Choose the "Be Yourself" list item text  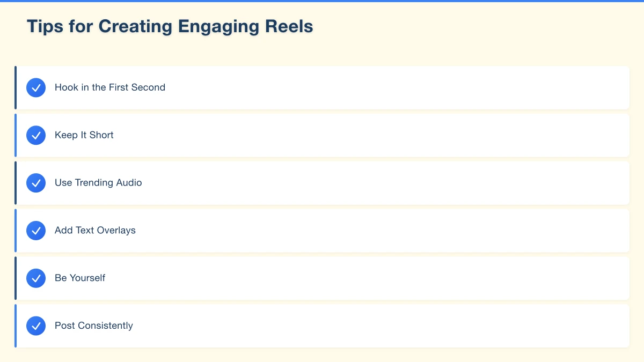pyautogui.click(x=80, y=278)
